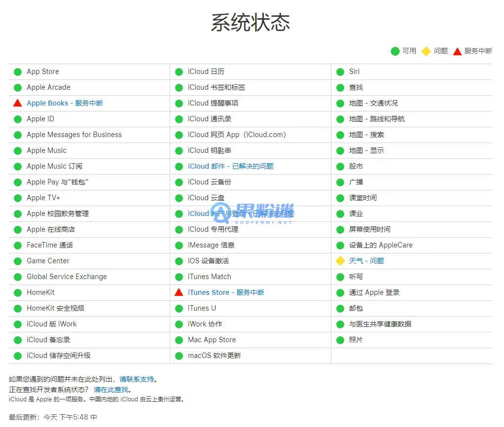504x427 pixels.
Task: Open 天气 - 问题 details link
Action: 366,261
